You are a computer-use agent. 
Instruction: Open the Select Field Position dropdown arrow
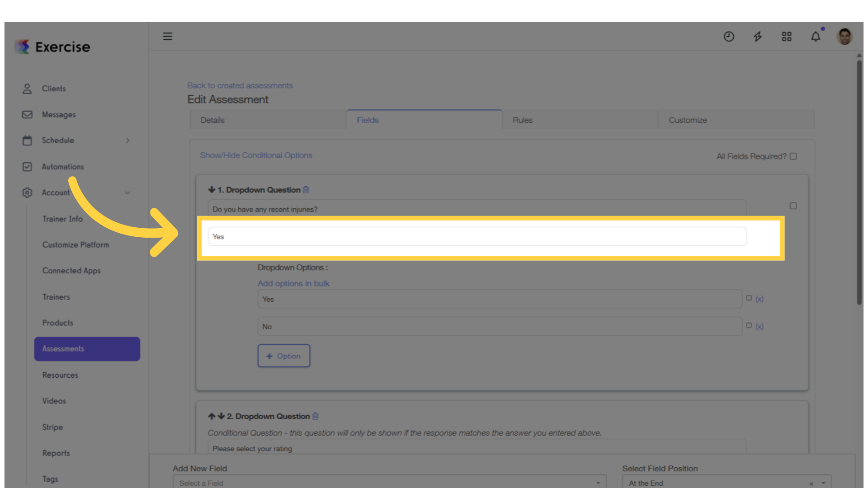point(823,483)
